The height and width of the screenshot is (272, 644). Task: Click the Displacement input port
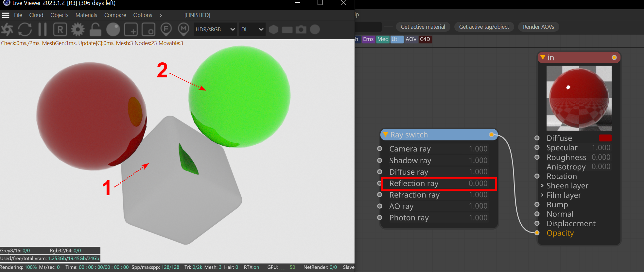click(537, 223)
